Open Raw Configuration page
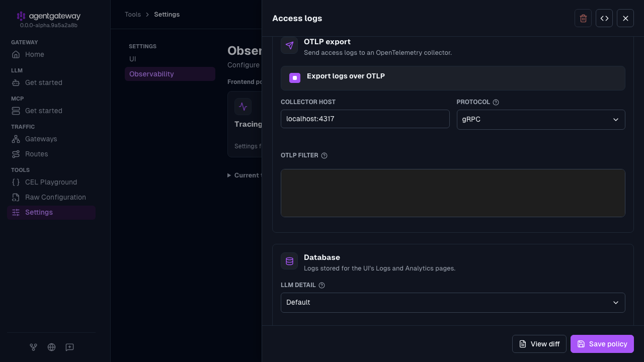The image size is (644, 362). (x=51, y=197)
